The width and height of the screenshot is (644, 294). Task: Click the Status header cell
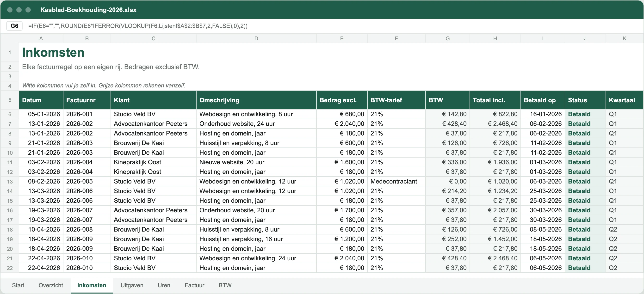pos(585,100)
